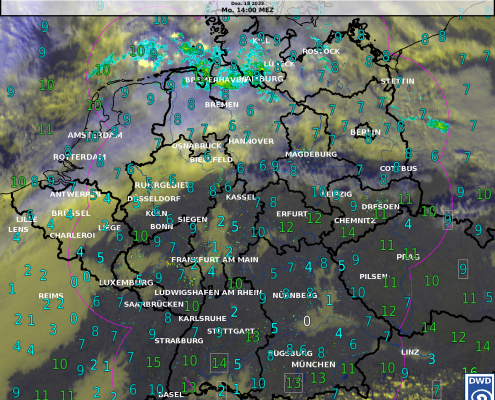The height and width of the screenshot is (400, 495).
Task: Select the Bremen city label
Action: (x=222, y=105)
